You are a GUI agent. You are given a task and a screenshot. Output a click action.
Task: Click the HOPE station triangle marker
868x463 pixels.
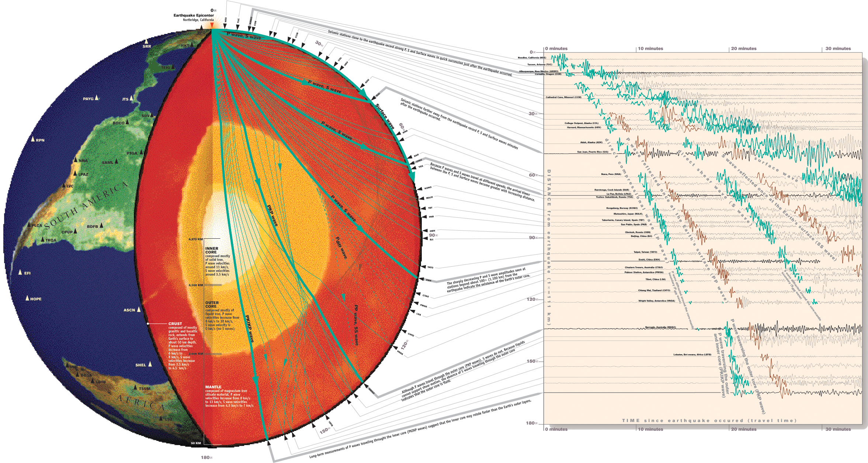[27, 298]
